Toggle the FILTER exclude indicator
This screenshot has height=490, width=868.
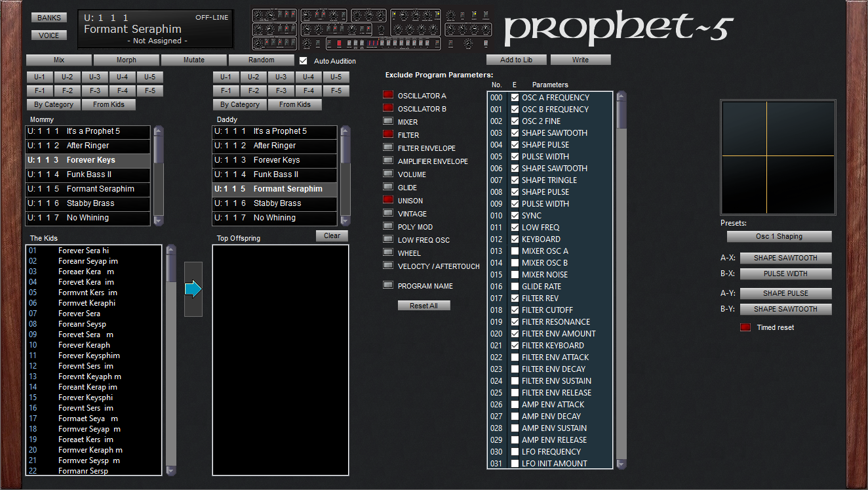pos(388,135)
